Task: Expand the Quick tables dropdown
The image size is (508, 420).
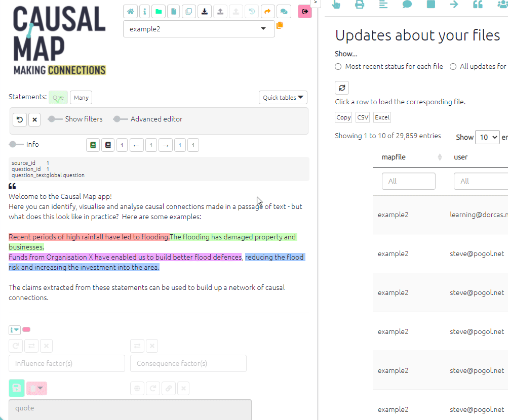Action: [283, 98]
